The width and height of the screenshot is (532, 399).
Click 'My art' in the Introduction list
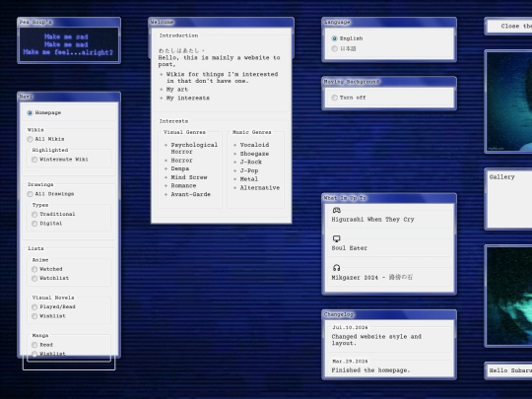click(x=176, y=90)
